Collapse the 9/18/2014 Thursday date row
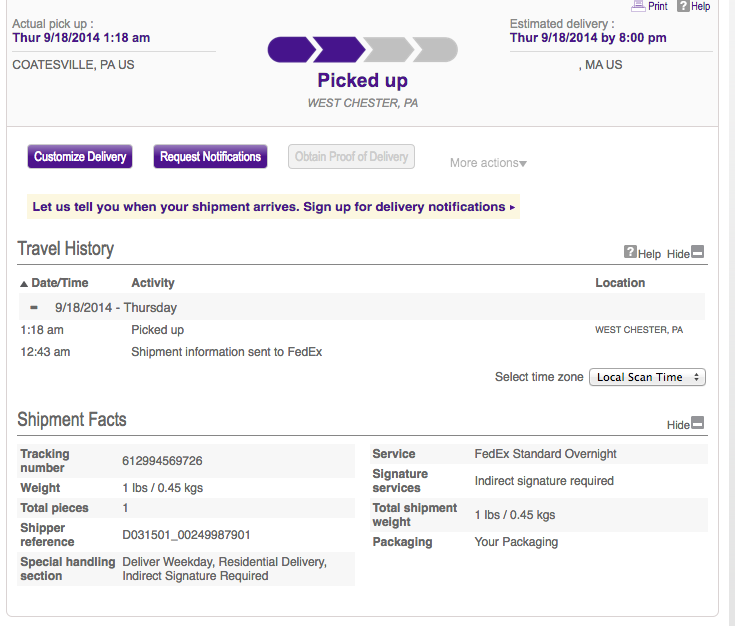The width and height of the screenshot is (735, 626). tap(34, 307)
